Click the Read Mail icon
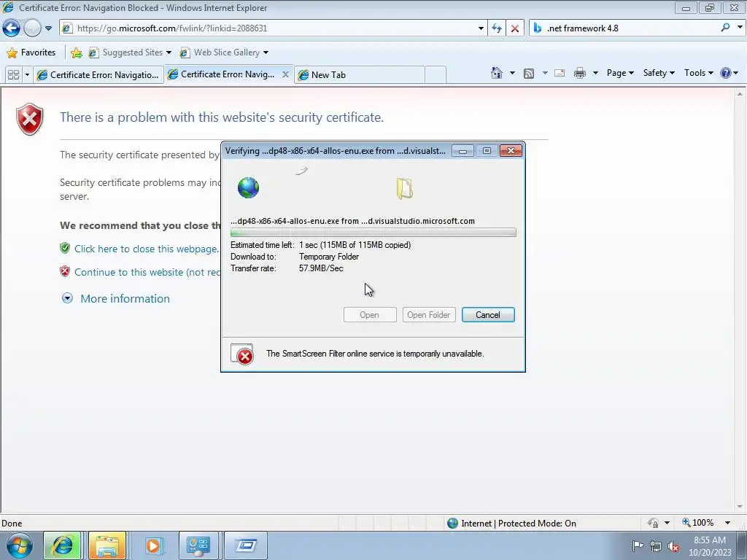Image resolution: width=747 pixels, height=560 pixels. click(x=560, y=73)
